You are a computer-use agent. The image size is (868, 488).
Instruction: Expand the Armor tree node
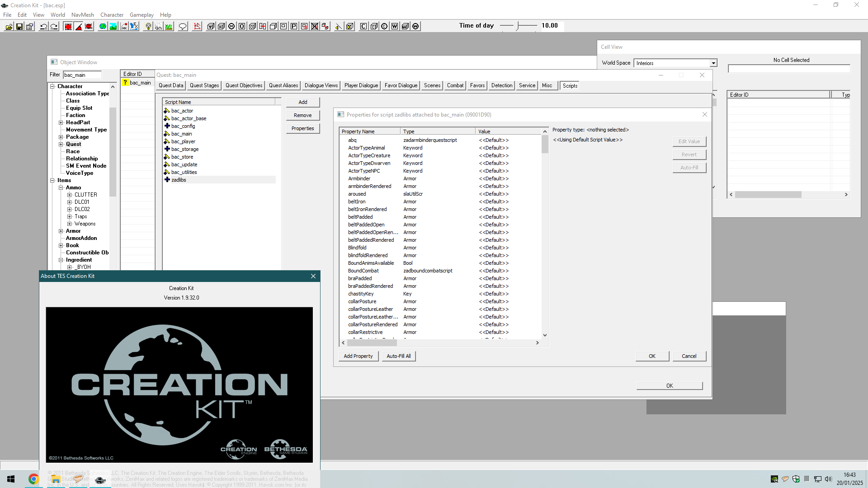click(61, 231)
